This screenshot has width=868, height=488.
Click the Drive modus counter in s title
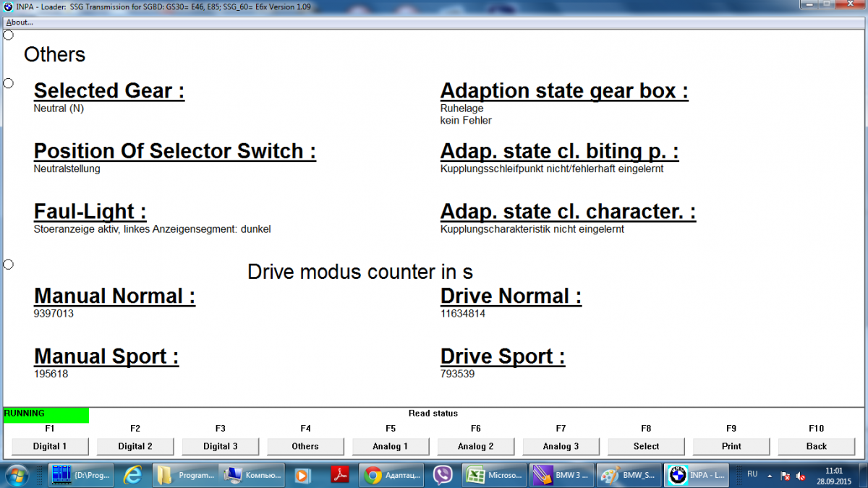pos(360,273)
